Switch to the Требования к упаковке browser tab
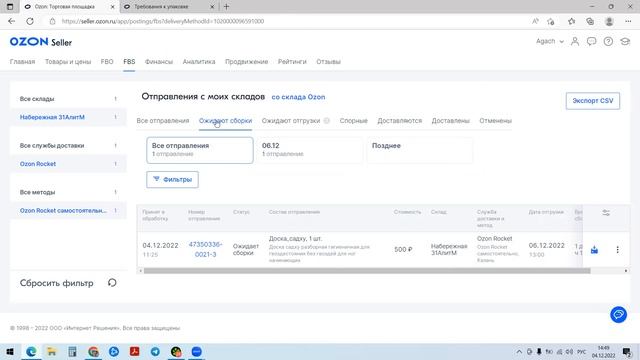The image size is (640, 360). click(x=170, y=7)
